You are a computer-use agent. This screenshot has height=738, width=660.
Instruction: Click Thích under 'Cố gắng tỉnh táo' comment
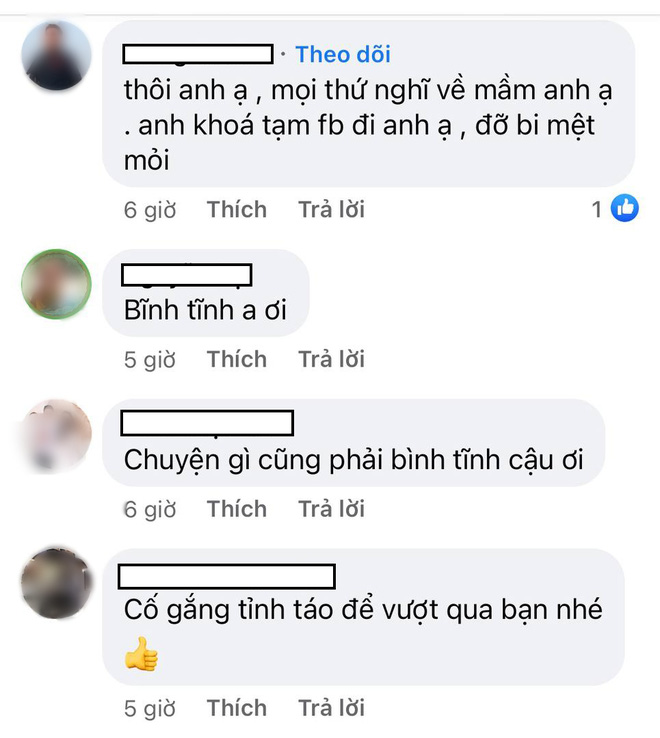(x=237, y=708)
